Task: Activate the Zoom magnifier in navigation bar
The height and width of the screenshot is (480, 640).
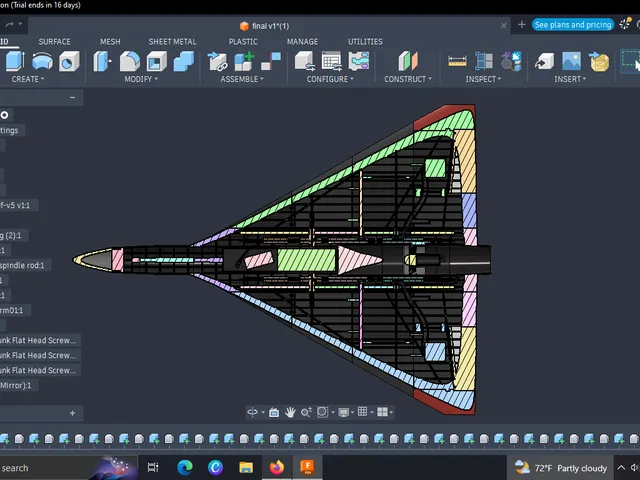Action: 306,412
